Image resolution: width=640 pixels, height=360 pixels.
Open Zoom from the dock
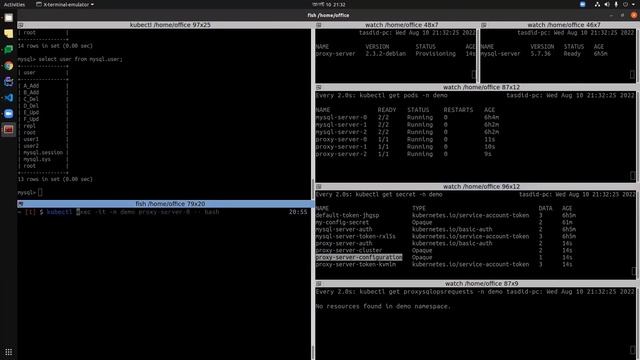tap(9, 113)
